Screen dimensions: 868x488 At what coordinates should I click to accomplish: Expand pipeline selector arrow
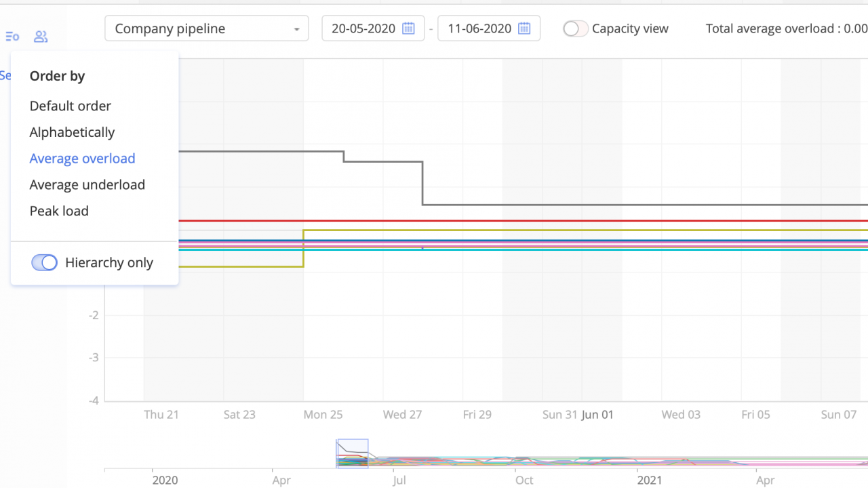(296, 29)
